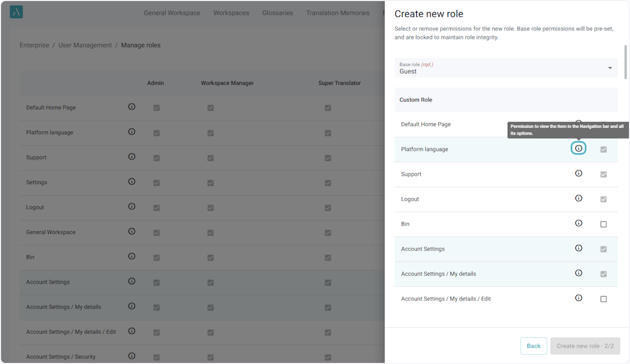Click the app logo in top-left corner
Viewport: 630px width, 364px height.
click(x=16, y=12)
